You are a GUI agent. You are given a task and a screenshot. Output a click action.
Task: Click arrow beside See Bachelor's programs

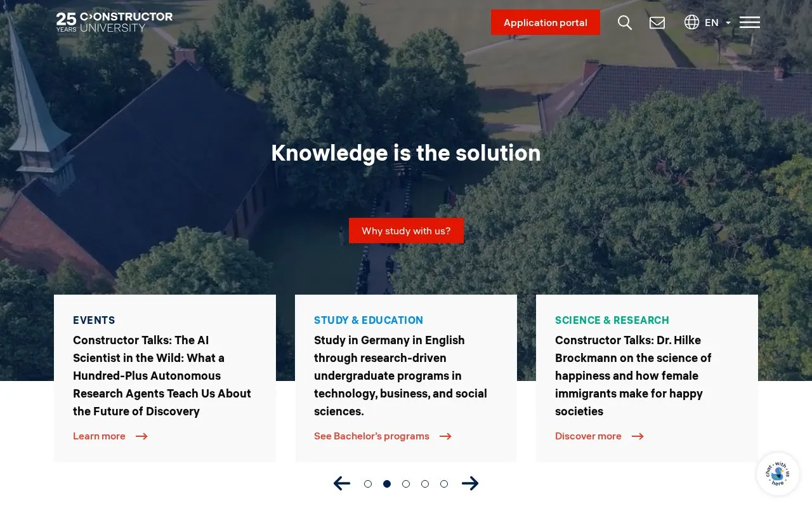click(445, 436)
